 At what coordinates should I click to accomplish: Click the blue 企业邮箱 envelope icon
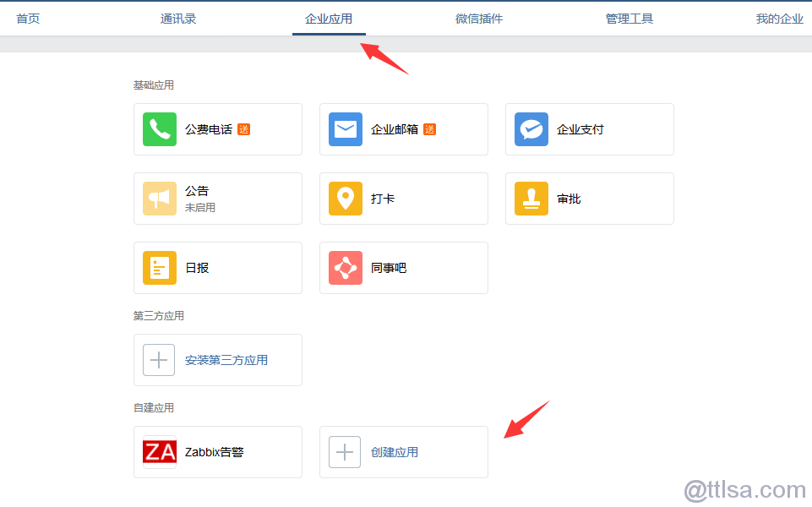point(346,129)
